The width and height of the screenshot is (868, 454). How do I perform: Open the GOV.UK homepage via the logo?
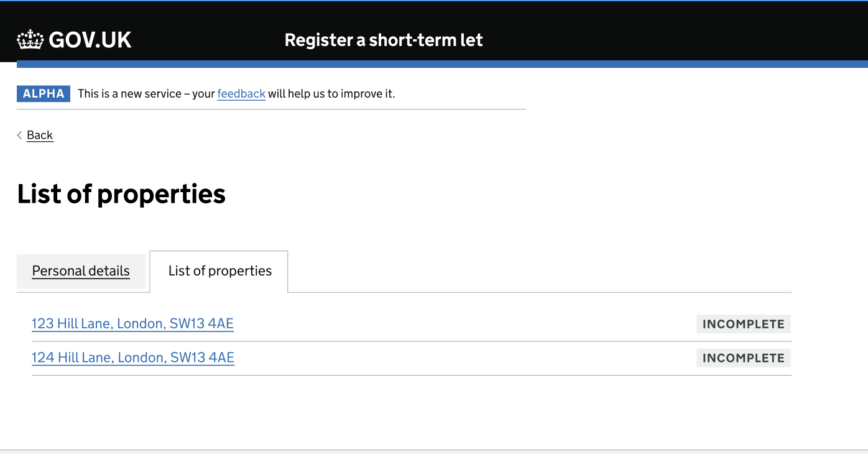(74, 39)
